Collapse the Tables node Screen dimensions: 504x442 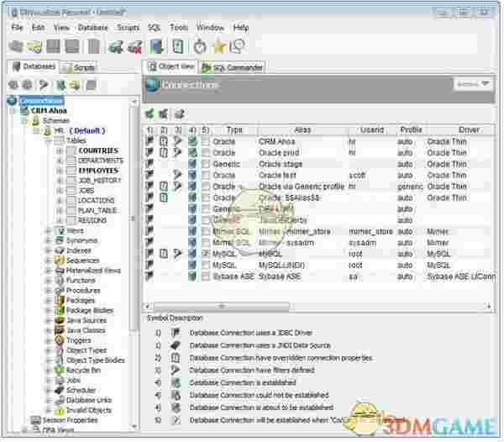(48, 141)
